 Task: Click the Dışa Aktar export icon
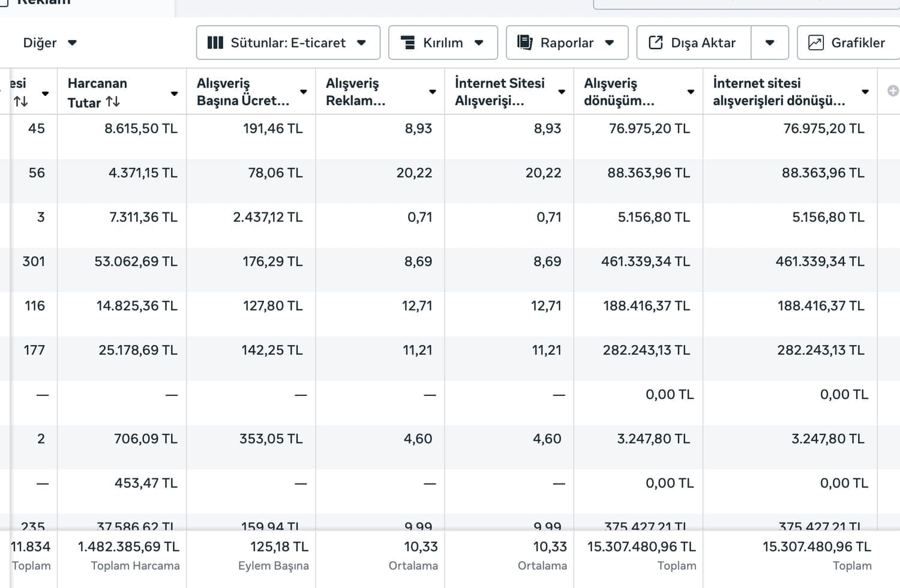click(656, 43)
